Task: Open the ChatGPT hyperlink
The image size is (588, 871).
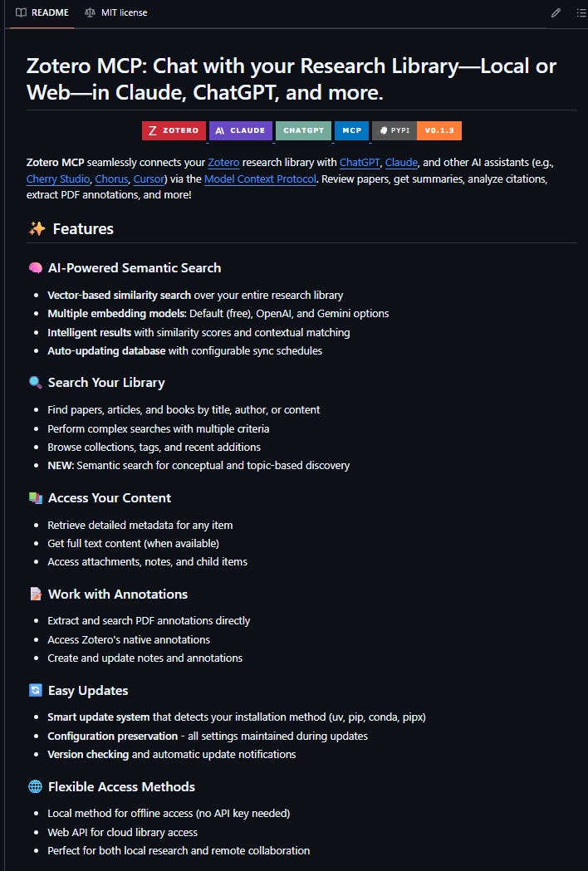Action: [x=360, y=163]
